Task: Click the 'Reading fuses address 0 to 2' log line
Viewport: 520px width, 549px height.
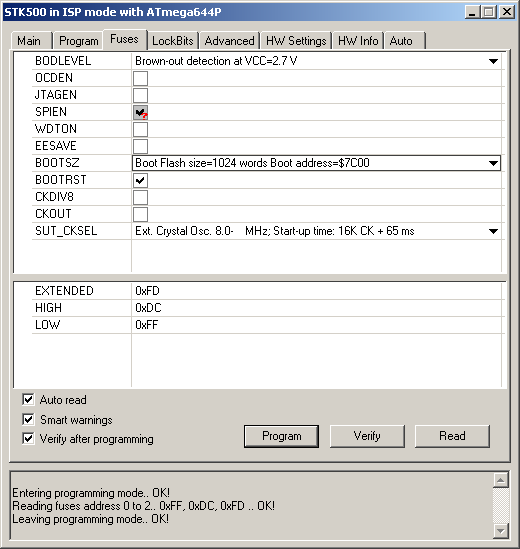Action: (144, 506)
